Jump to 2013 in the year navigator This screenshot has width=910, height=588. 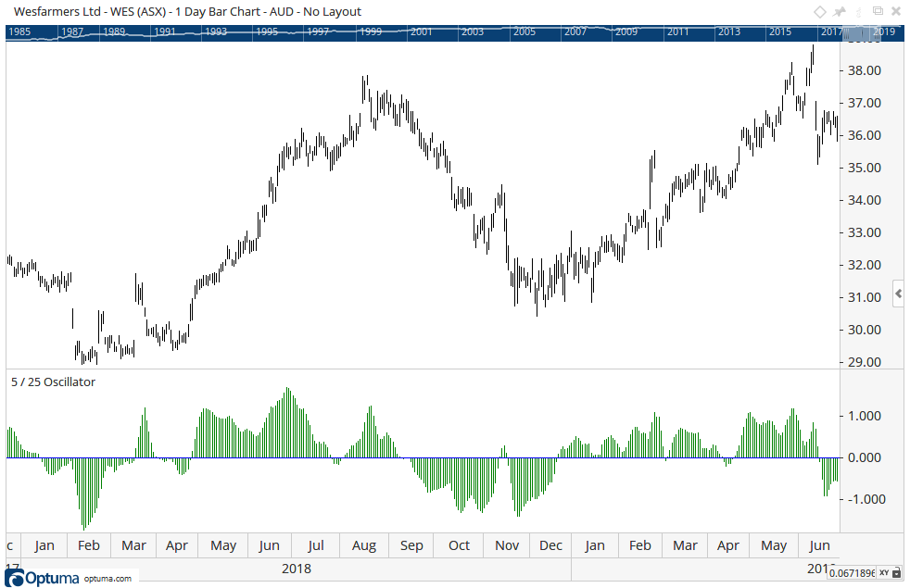[x=729, y=31]
